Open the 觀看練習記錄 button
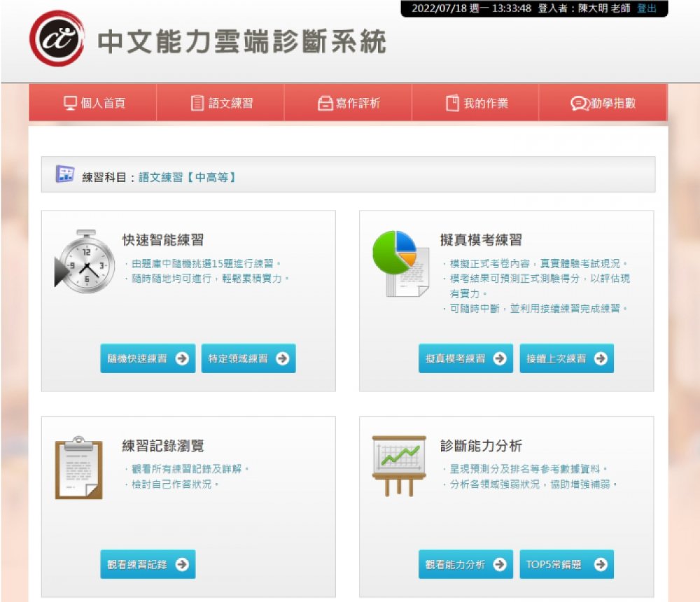The image size is (700, 602). click(x=148, y=564)
